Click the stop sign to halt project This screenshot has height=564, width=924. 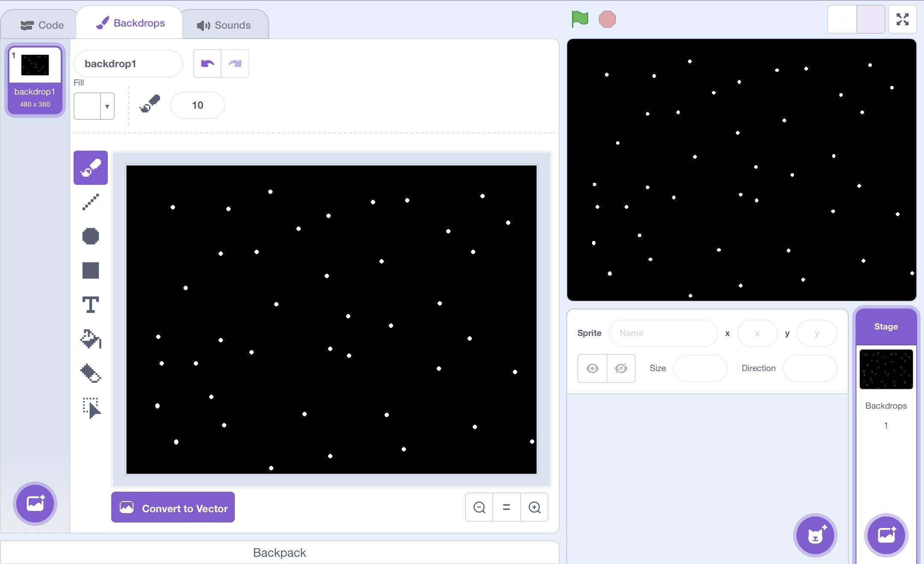coord(608,18)
